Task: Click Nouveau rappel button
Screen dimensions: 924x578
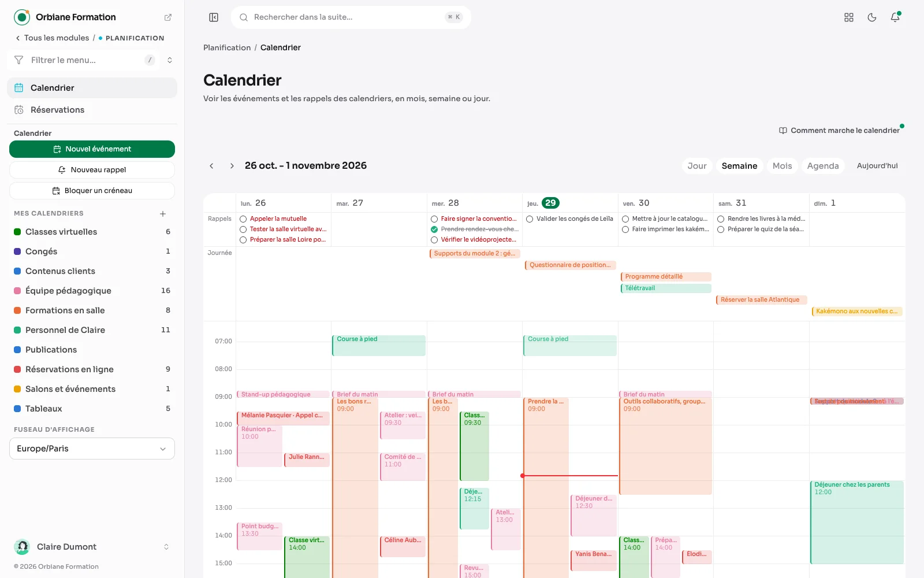Action: [92, 170]
